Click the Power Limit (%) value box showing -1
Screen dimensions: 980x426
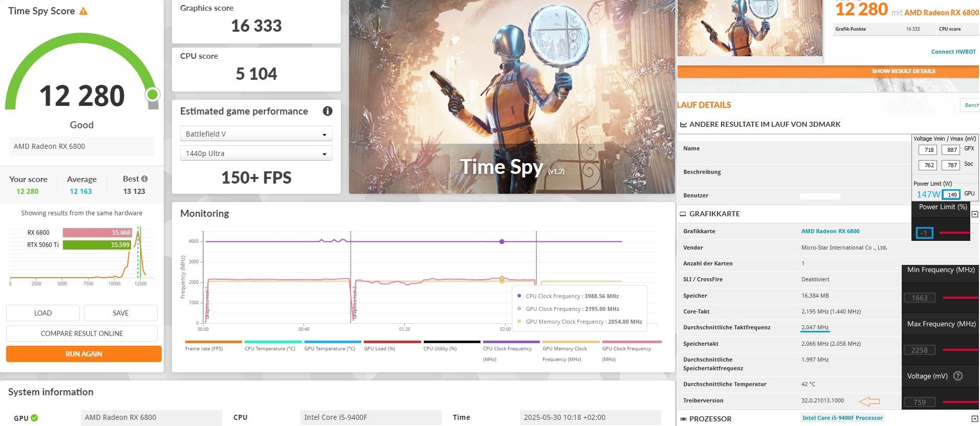pyautogui.click(x=924, y=233)
